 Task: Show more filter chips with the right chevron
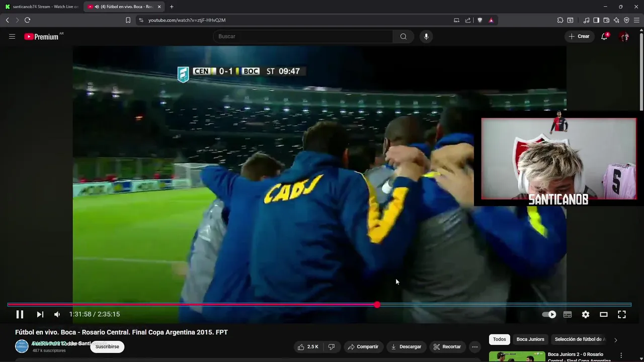click(x=615, y=340)
